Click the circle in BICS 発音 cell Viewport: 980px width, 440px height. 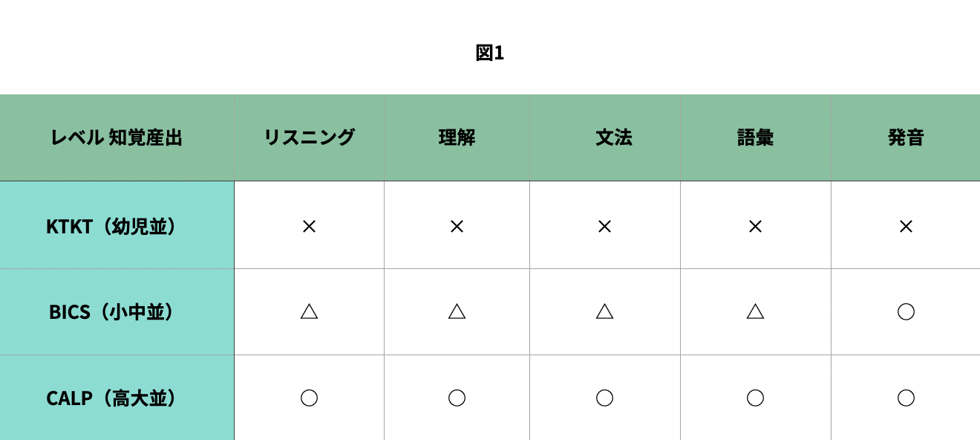point(906,311)
